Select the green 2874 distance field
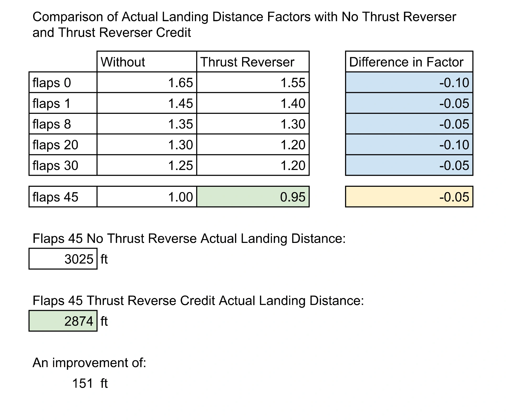 click(63, 321)
